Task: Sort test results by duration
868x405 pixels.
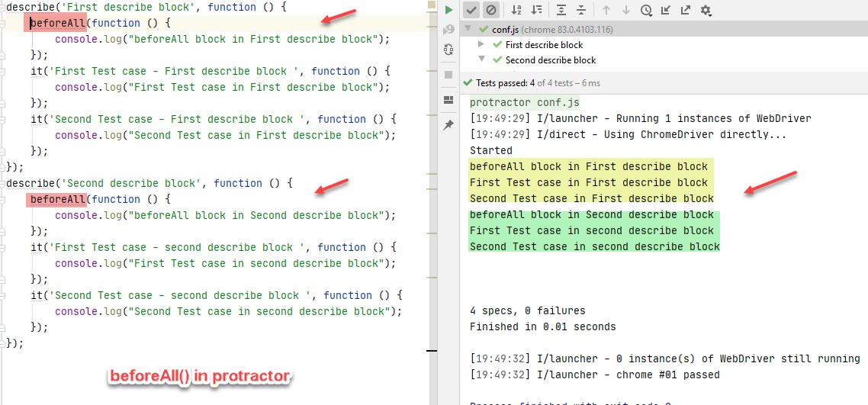Action: click(x=536, y=10)
